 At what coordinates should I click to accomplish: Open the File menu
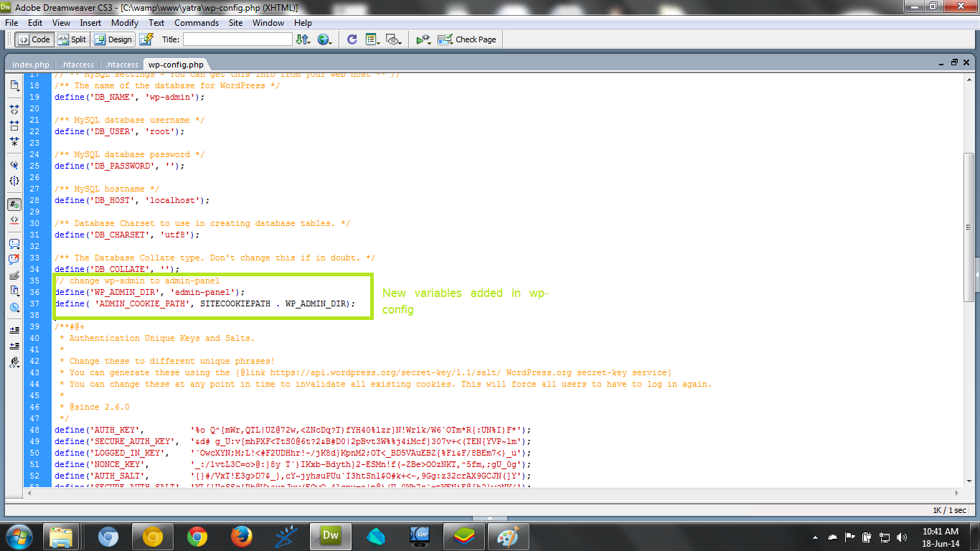pos(11,23)
